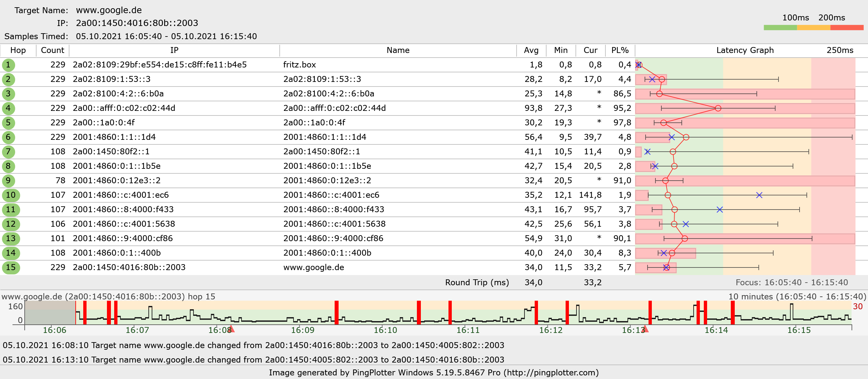Click the PL% column header
Viewport: 868px width, 379px height.
point(619,50)
